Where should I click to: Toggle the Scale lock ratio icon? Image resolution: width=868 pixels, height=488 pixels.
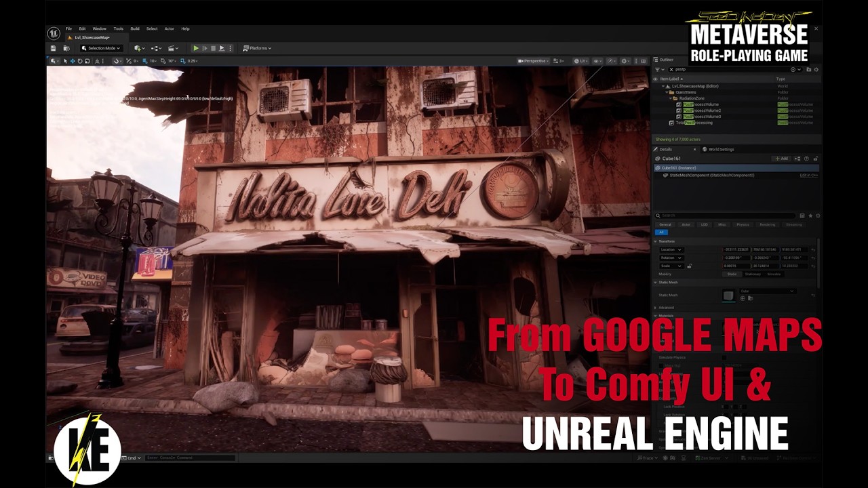point(689,266)
